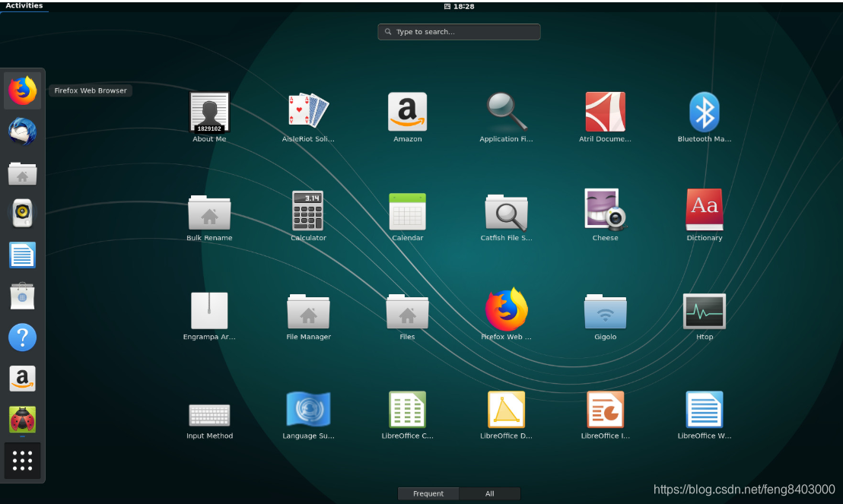Screen dimensions: 843x504
Task: Click the Activities button
Action: click(x=24, y=6)
